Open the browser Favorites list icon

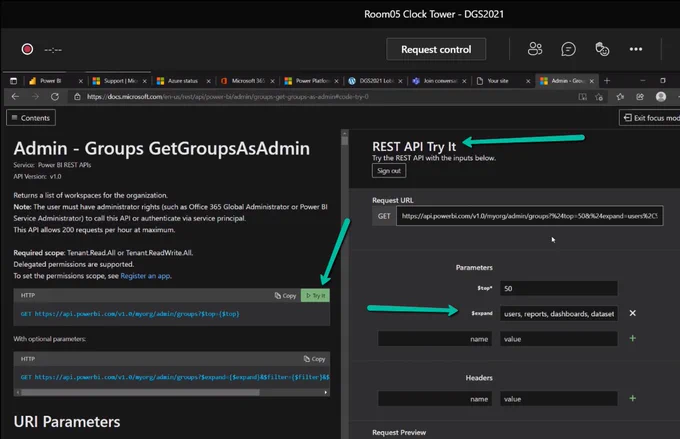(620, 97)
